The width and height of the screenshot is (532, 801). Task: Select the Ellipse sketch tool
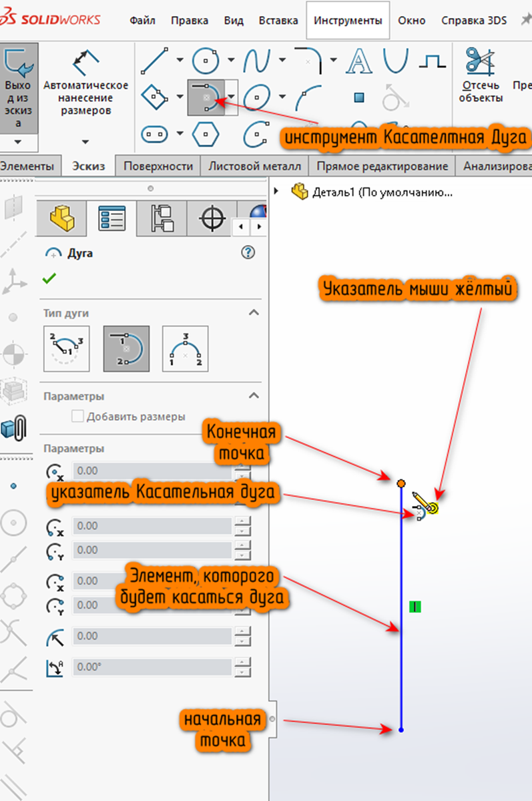(x=256, y=98)
